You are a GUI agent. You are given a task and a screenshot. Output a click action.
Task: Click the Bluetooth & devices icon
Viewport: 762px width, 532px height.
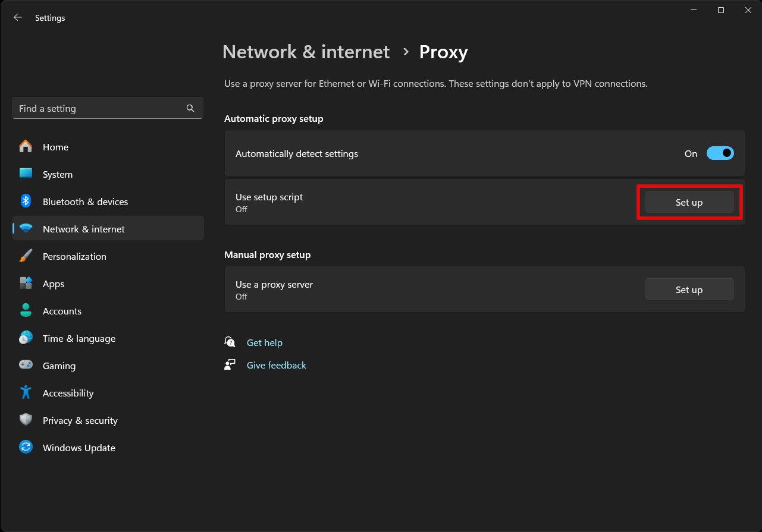tap(26, 202)
